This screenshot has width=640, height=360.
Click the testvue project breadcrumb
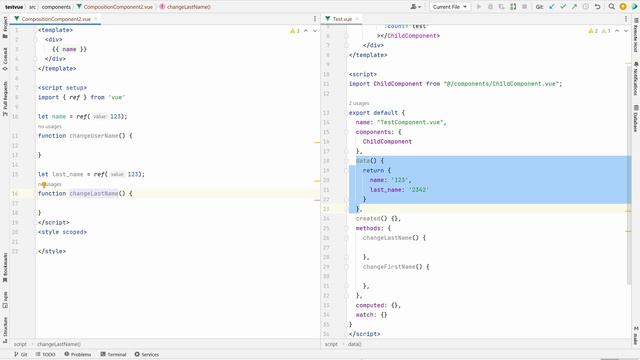coord(14,7)
